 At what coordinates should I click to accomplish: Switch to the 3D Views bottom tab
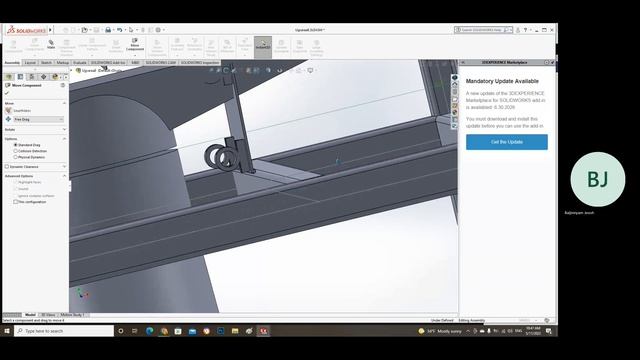pyautogui.click(x=48, y=315)
